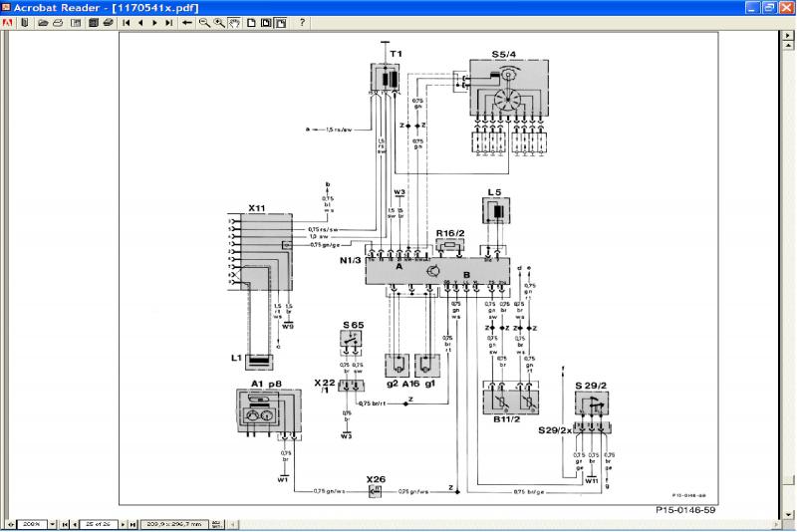Click the X26 connector label
The height and width of the screenshot is (532, 797).
(x=376, y=479)
